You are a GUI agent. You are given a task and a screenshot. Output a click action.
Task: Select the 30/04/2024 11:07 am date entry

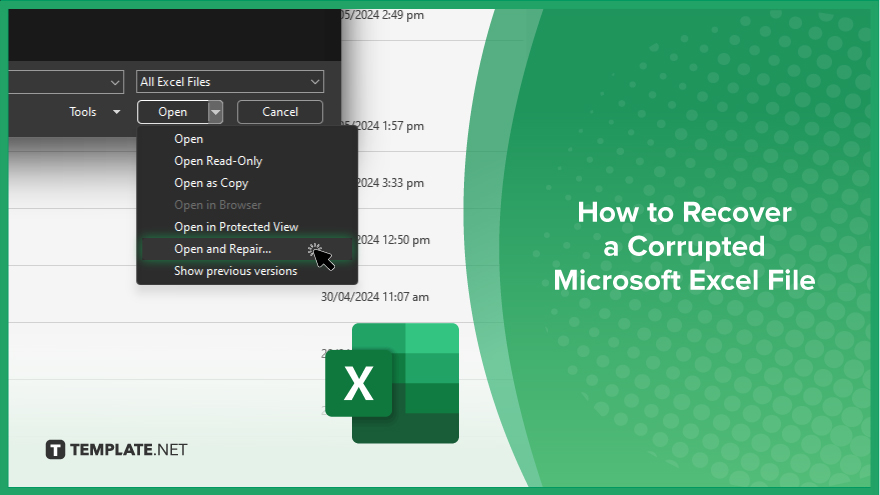click(375, 297)
